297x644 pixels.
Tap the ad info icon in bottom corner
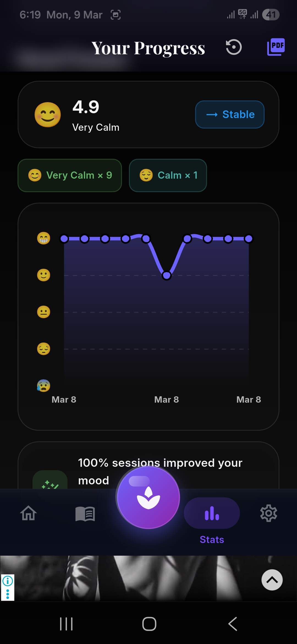click(8, 581)
